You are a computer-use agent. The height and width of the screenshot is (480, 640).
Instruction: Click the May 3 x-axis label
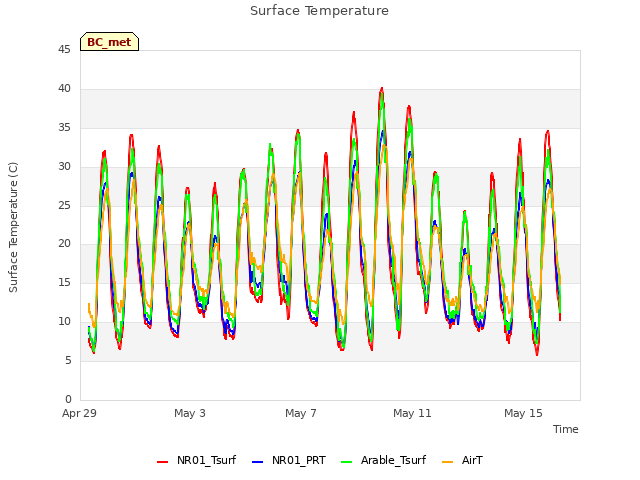tap(190, 413)
